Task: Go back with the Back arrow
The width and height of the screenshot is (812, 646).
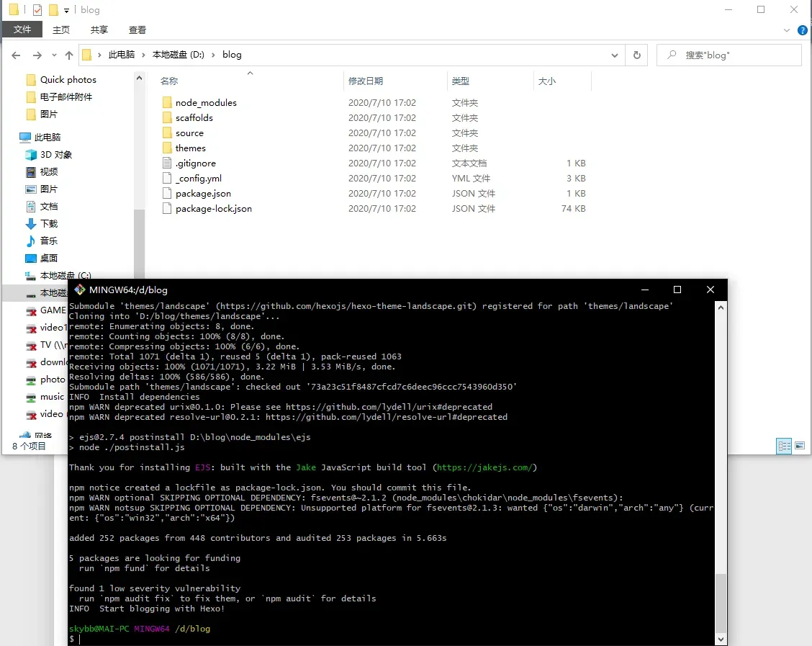Action: (x=16, y=55)
